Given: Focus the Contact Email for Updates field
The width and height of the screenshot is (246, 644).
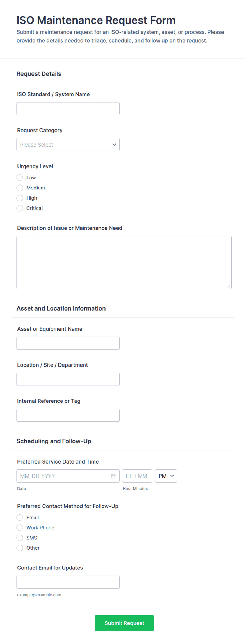Looking at the screenshot, I should tap(68, 582).
